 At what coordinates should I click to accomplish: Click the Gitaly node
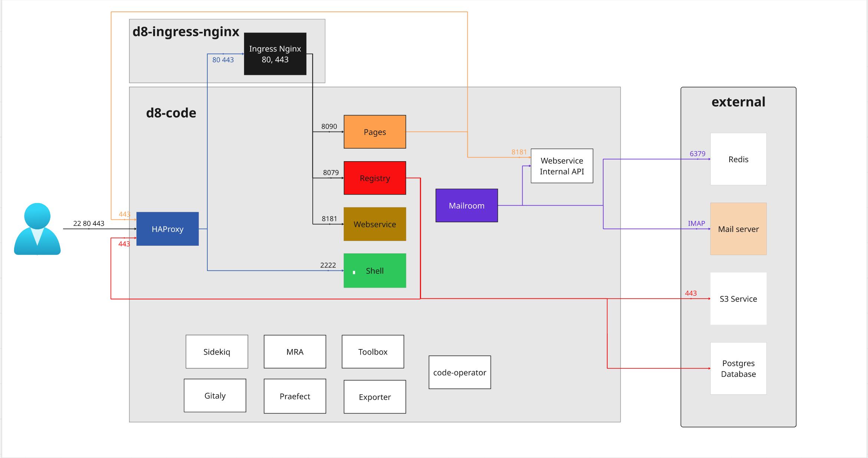[x=215, y=395]
